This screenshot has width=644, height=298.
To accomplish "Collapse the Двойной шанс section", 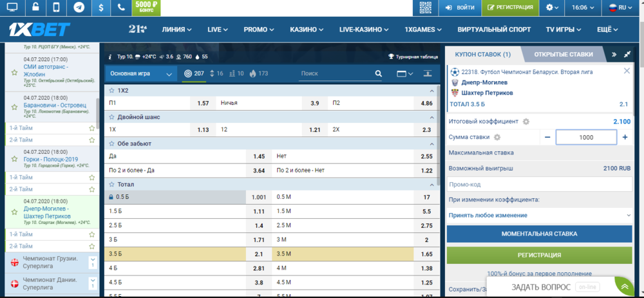I will [431, 117].
